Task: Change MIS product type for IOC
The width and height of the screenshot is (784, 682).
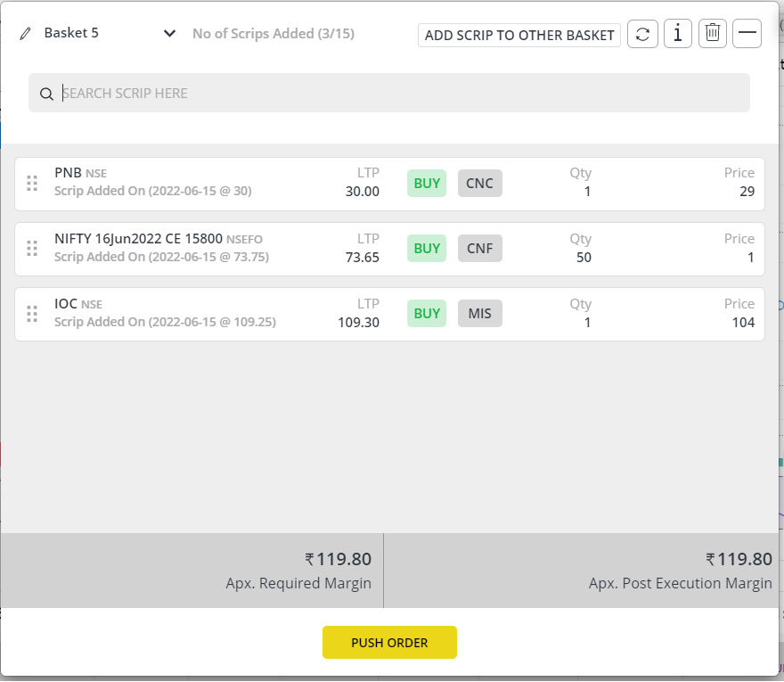Action: tap(480, 313)
